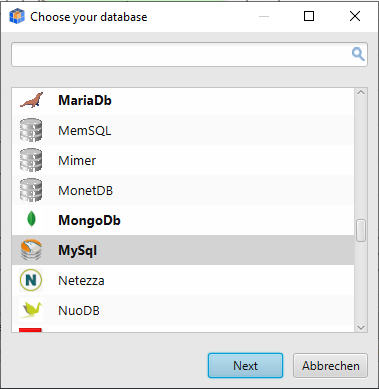Click the list scrollbar thumb
The width and height of the screenshot is (379, 389).
tap(361, 230)
